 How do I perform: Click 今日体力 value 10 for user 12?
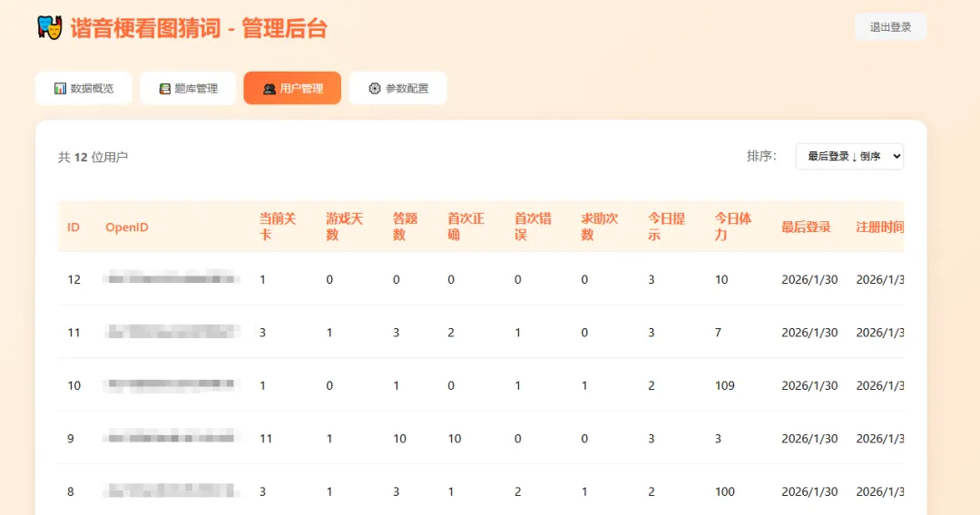click(x=721, y=279)
